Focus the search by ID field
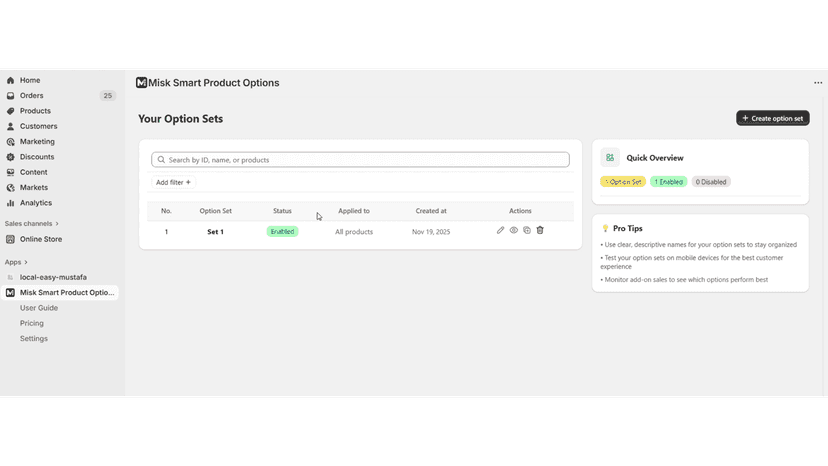Viewport: 828px width, 466px height. [x=360, y=160]
